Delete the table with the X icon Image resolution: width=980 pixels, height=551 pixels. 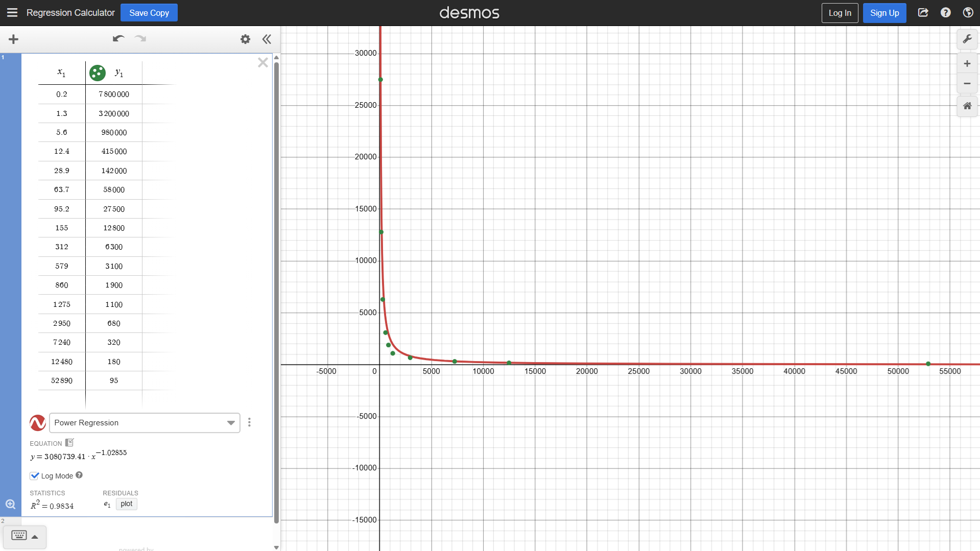tap(263, 63)
